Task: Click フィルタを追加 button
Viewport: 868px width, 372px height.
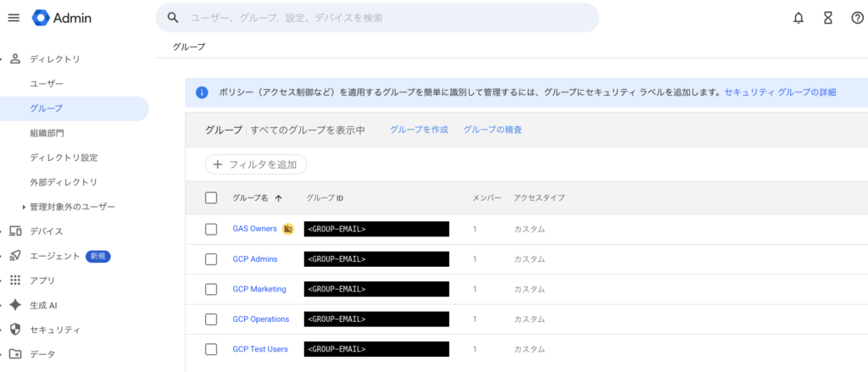Action: (x=256, y=164)
